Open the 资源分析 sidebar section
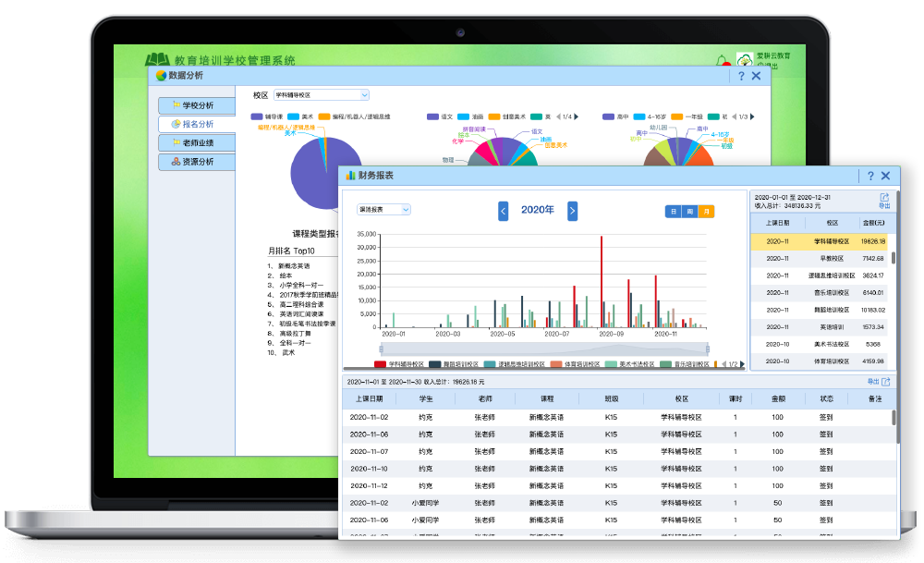This screenshot has height=563, width=924. click(199, 162)
